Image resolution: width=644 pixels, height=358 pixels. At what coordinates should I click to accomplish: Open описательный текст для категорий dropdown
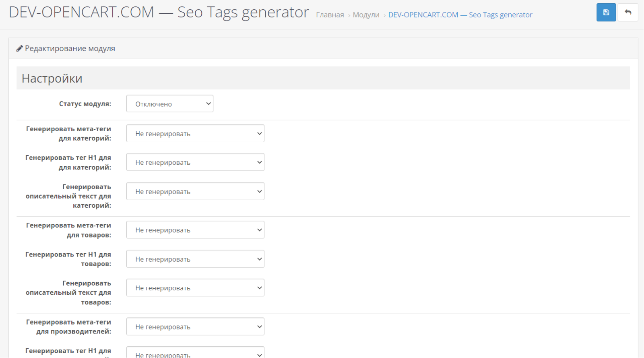195,191
